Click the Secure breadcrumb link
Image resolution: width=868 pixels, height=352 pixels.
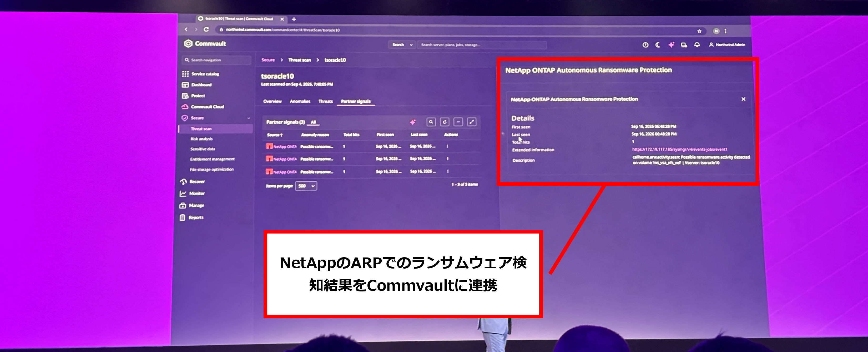pyautogui.click(x=268, y=60)
